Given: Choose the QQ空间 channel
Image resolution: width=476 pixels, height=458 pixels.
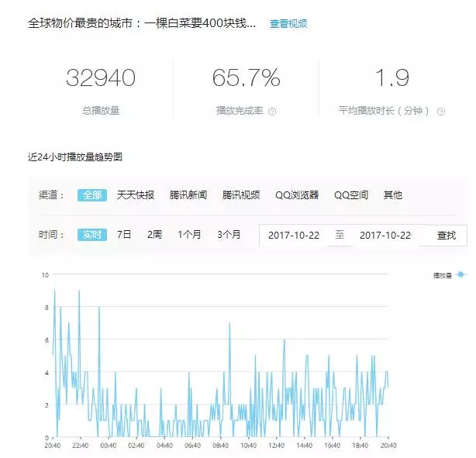Looking at the screenshot, I should [351, 195].
